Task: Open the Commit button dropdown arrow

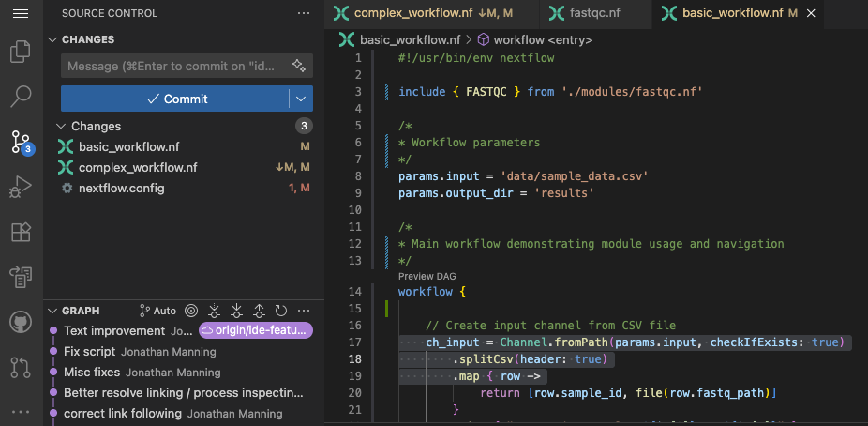Action: [x=301, y=99]
